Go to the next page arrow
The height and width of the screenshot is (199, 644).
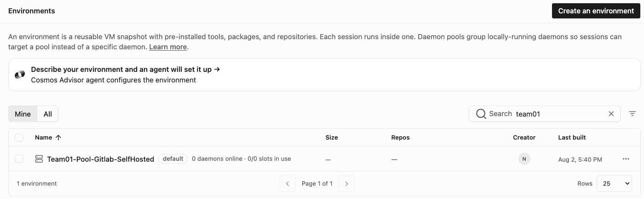347,183
